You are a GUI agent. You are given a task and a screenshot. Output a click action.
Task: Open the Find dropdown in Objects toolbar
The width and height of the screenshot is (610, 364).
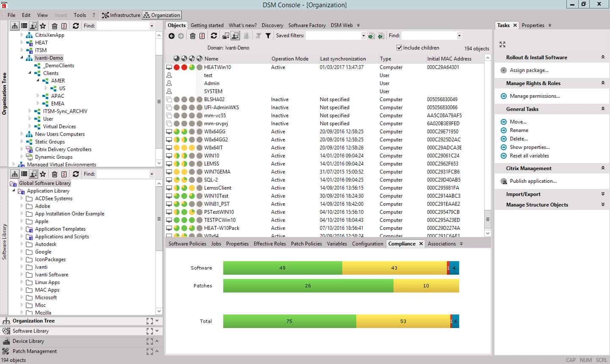point(459,36)
